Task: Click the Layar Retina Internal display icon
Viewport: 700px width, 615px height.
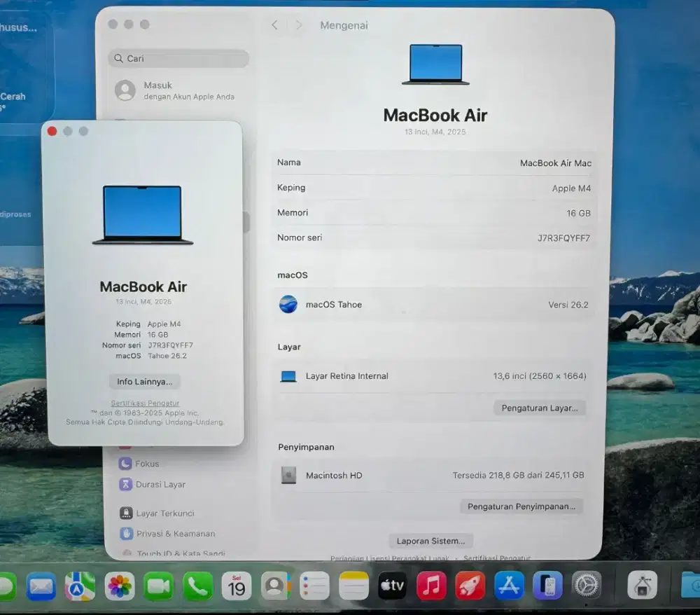Action: [x=288, y=377]
